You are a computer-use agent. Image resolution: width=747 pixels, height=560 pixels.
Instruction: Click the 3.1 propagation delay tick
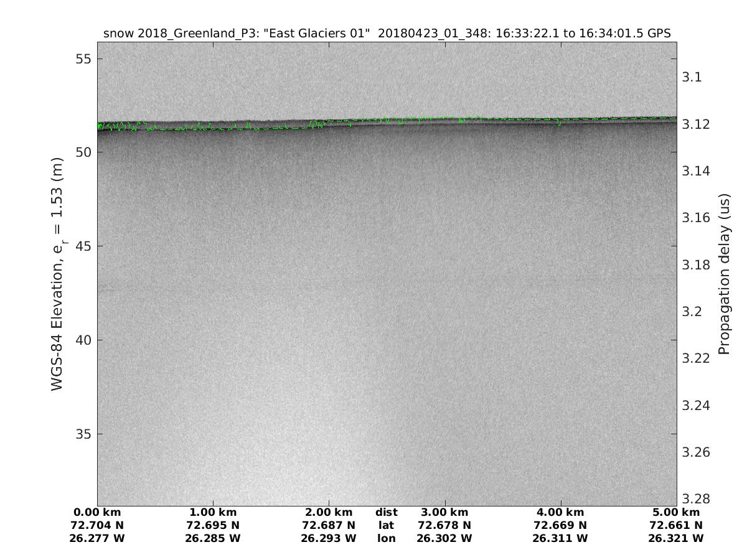692,77
